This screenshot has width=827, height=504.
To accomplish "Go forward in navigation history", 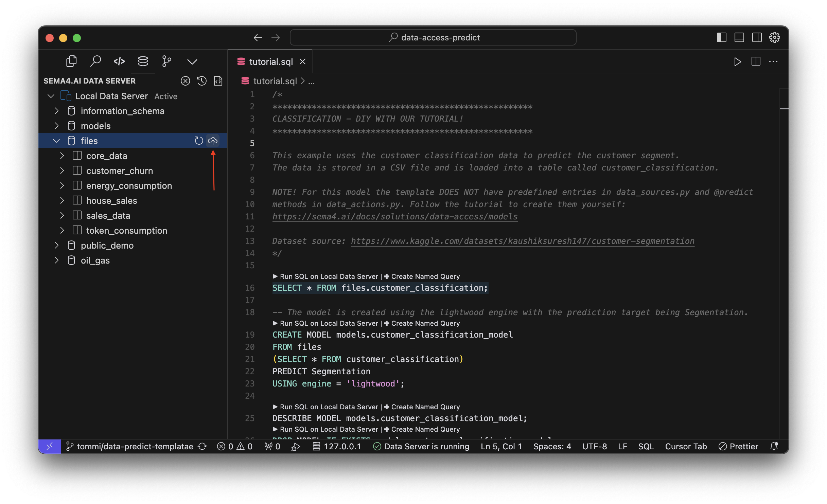I will pyautogui.click(x=276, y=37).
